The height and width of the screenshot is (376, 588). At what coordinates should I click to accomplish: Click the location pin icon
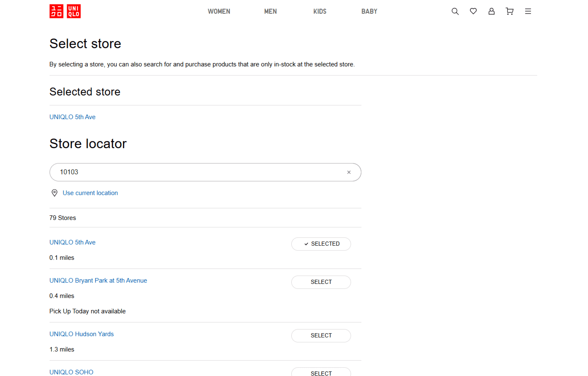pos(55,193)
